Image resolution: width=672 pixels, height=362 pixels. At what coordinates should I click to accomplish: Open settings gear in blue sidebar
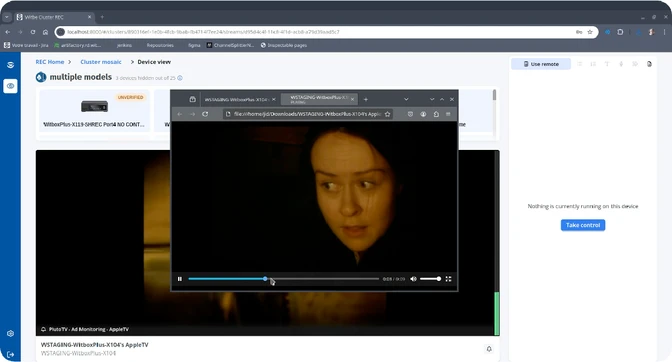point(11,333)
